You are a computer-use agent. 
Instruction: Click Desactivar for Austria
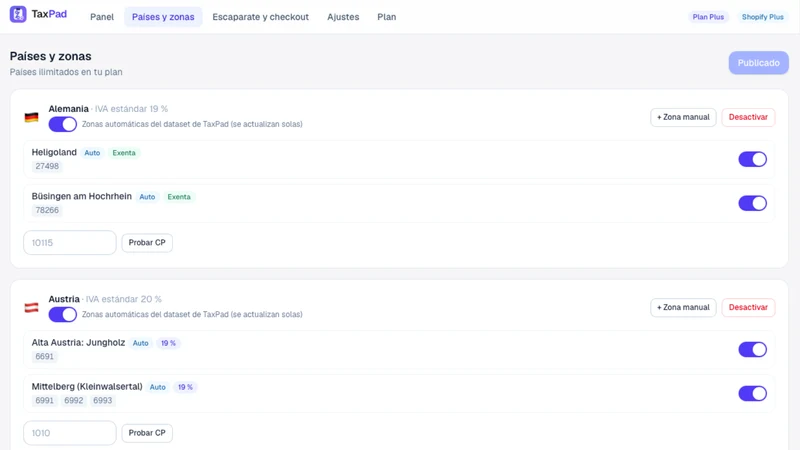pos(748,308)
